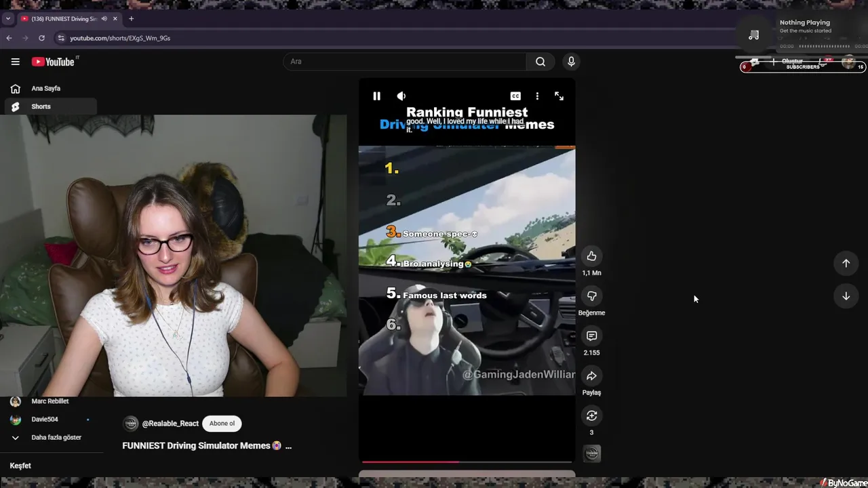Subscribe with the Abone ol button
The width and height of the screenshot is (868, 488).
coord(222,424)
